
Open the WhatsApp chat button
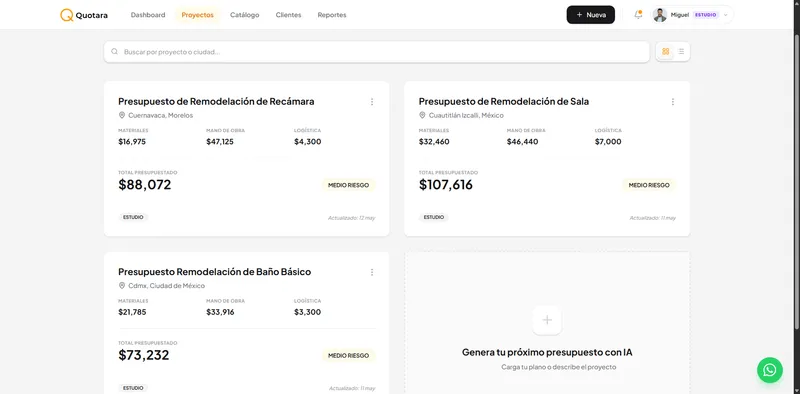click(769, 370)
